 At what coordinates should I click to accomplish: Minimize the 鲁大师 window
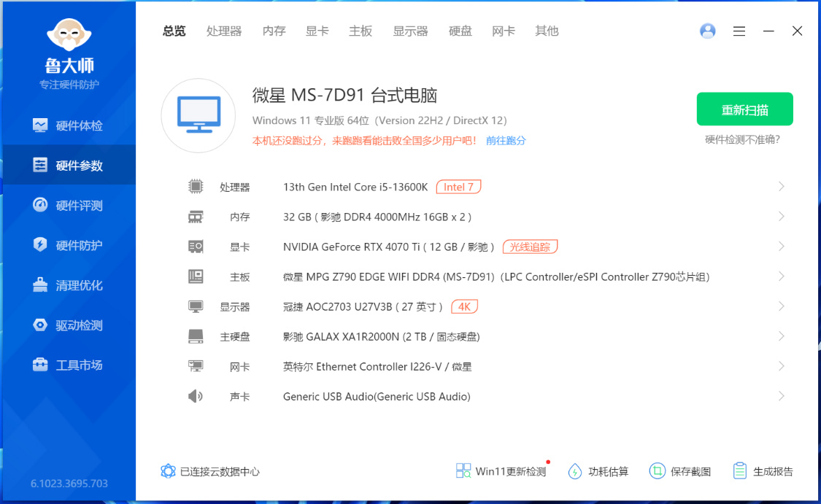pos(768,31)
